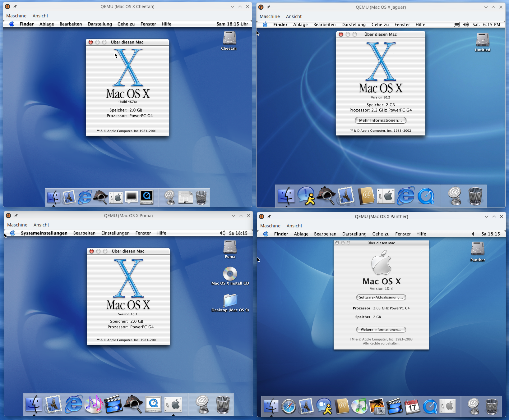Open the Einstellungen menu in Puma
Screen dimensions: 509x420
click(x=115, y=233)
